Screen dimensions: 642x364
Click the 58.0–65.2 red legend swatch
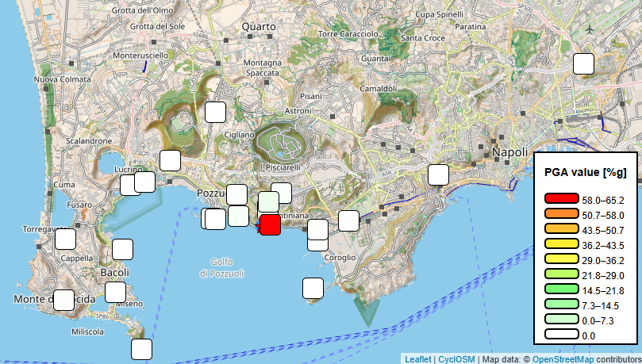(562, 198)
